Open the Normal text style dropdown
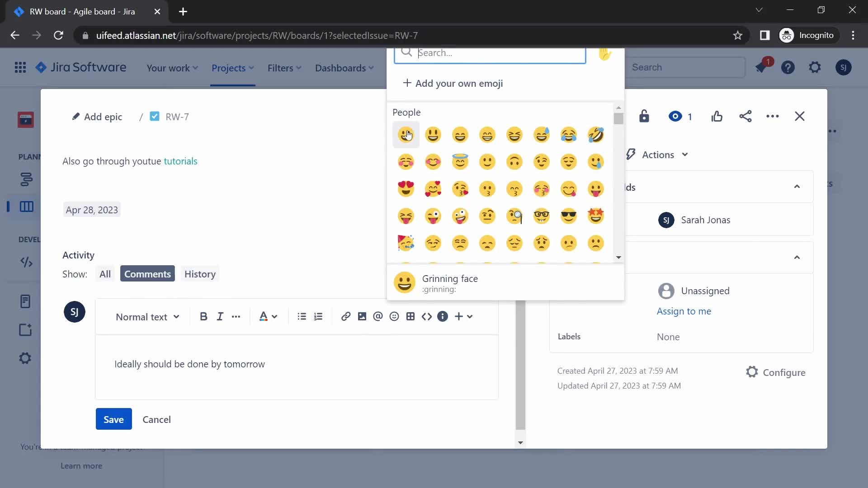Image resolution: width=868 pixels, height=488 pixels. pyautogui.click(x=147, y=316)
